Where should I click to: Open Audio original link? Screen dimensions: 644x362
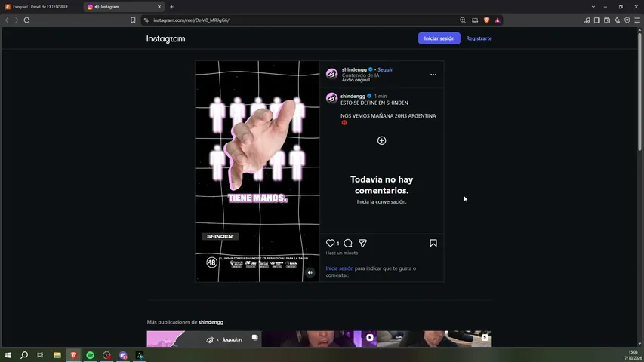(356, 80)
